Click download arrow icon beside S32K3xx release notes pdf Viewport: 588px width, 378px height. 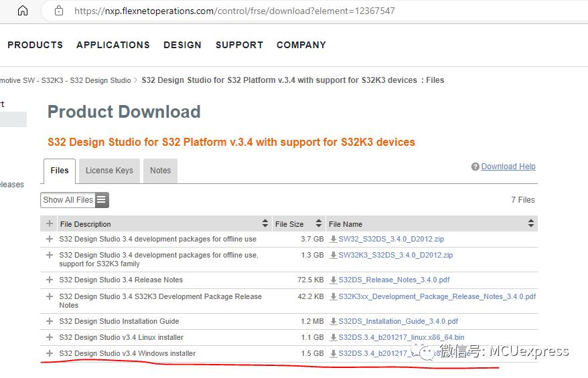tap(333, 296)
